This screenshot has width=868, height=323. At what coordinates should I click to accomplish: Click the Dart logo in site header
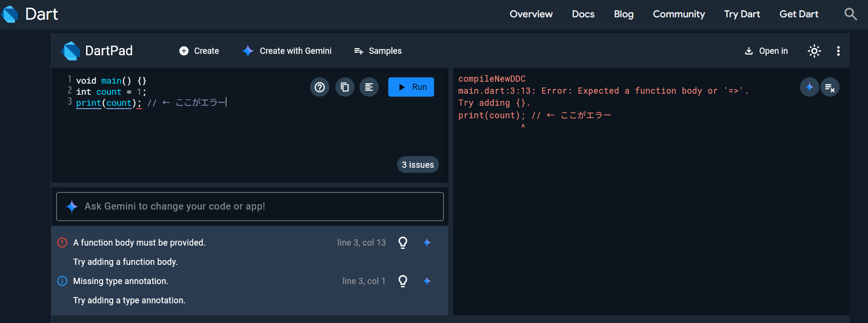coord(10,14)
